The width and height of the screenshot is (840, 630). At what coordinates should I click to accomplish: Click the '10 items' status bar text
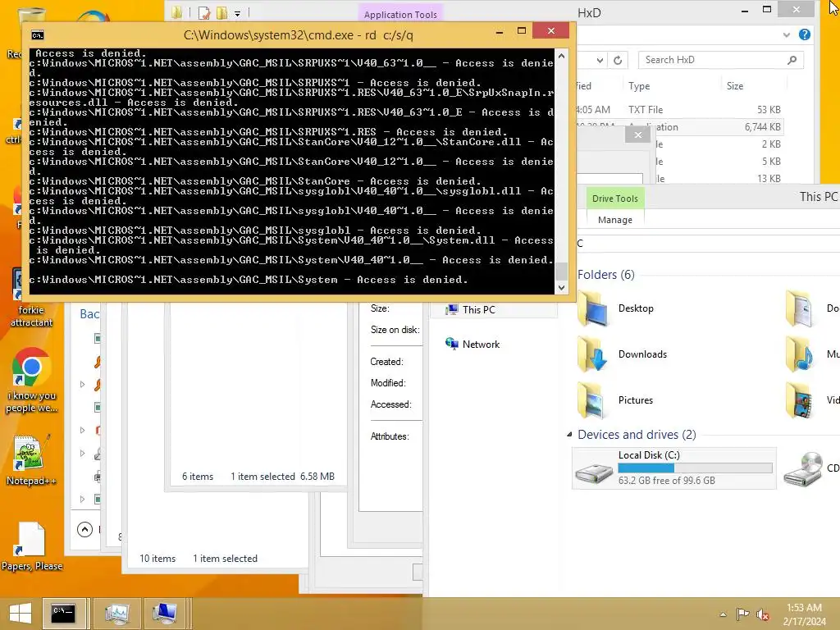point(157,558)
